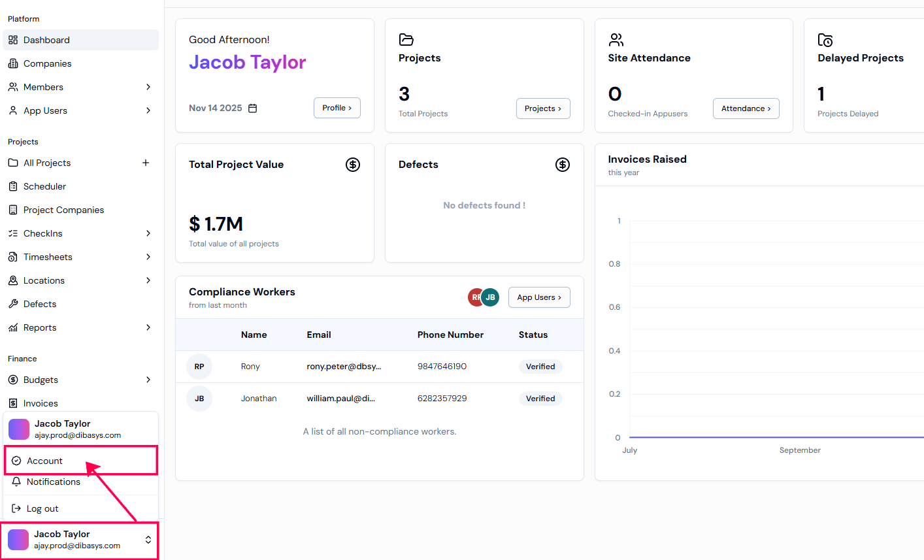Image resolution: width=924 pixels, height=560 pixels.
Task: Click the JB avatar in Compliance Workers header
Action: [x=491, y=297]
